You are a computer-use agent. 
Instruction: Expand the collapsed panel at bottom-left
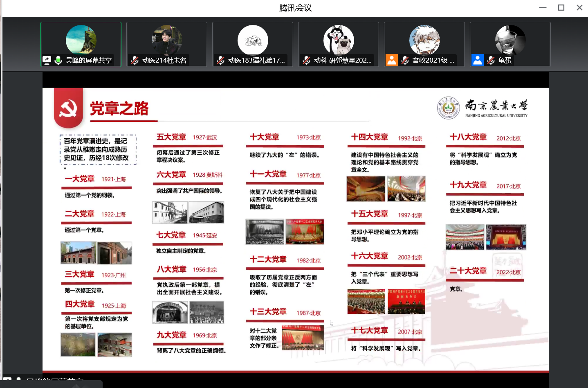pyautogui.click(x=51, y=383)
